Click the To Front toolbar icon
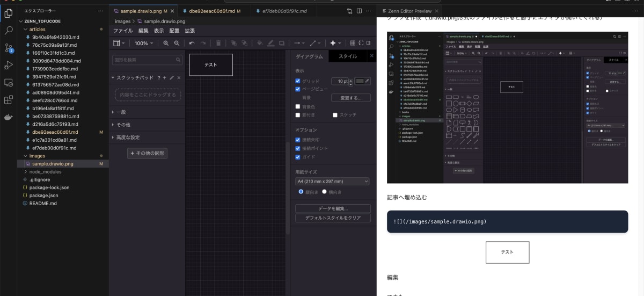 coord(233,43)
